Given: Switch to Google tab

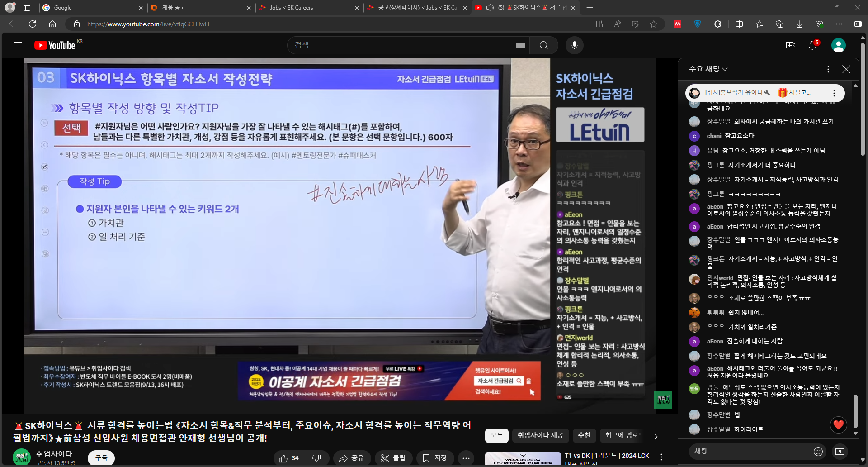Looking at the screenshot, I should coord(92,8).
